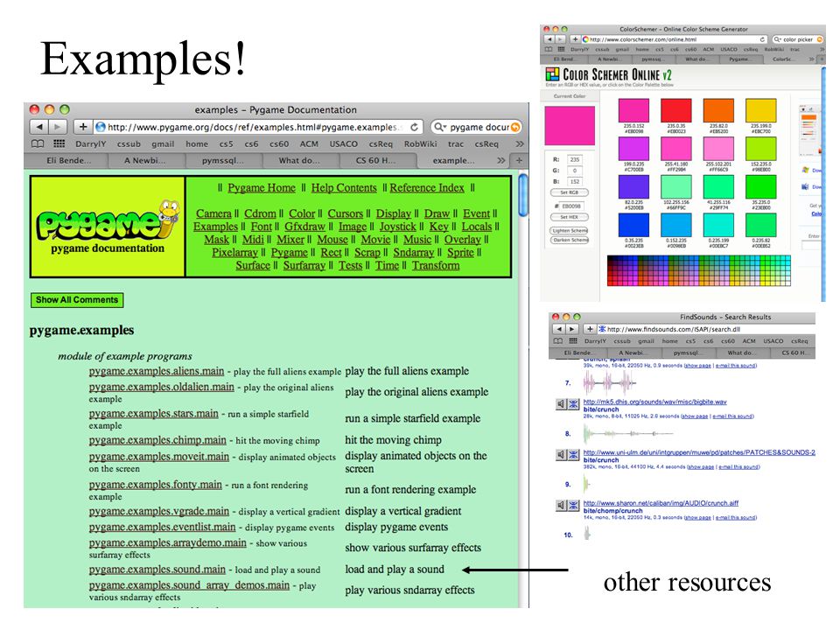Open Top Sites grid icon in the FindSounds window

(x=572, y=340)
